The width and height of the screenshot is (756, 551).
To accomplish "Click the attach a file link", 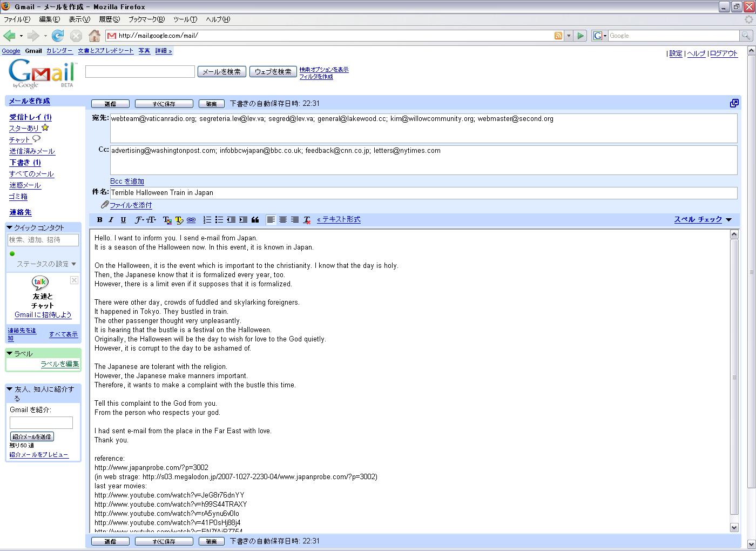I will 131,205.
